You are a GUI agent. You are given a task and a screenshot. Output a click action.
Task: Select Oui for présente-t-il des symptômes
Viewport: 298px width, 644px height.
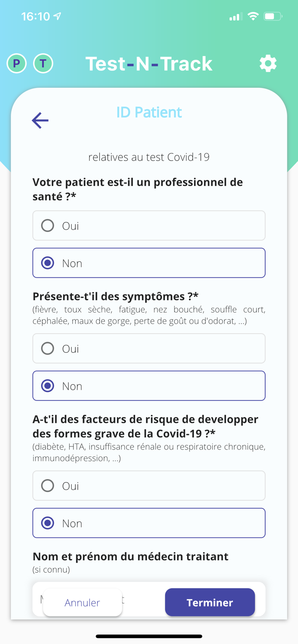pos(149,348)
